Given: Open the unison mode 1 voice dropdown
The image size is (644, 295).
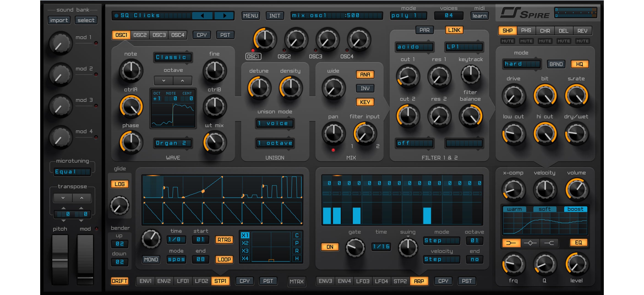Looking at the screenshot, I should (x=275, y=123).
